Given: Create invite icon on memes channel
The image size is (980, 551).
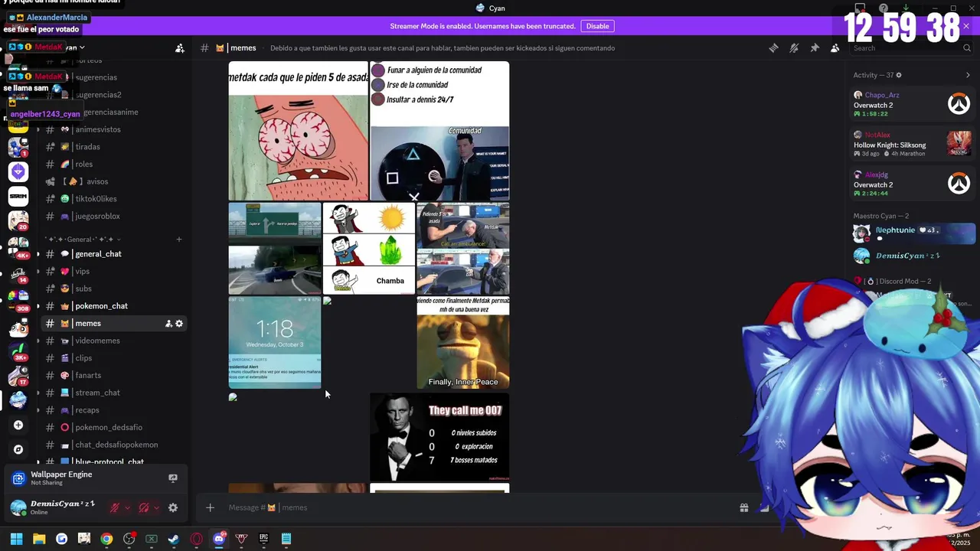Looking at the screenshot, I should pos(168,324).
